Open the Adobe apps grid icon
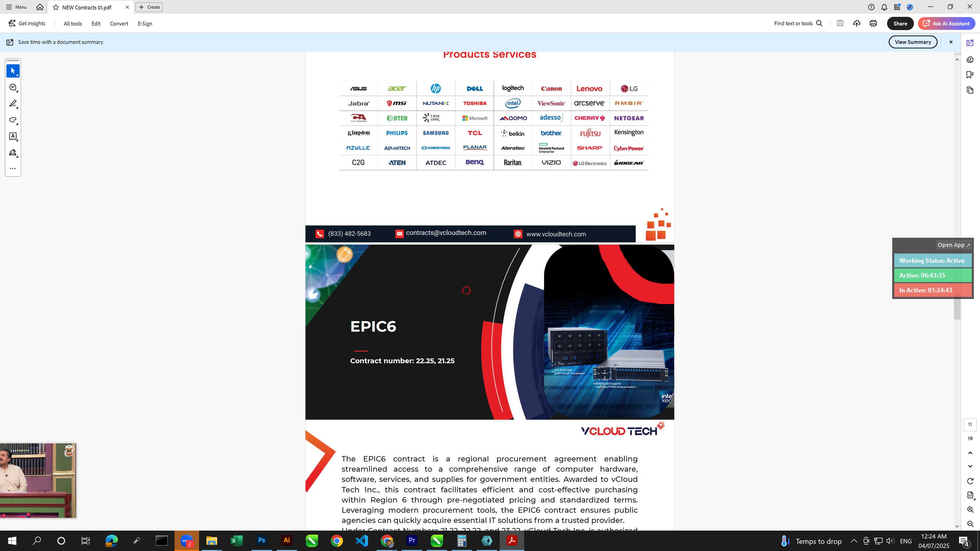980x551 pixels. point(897,7)
